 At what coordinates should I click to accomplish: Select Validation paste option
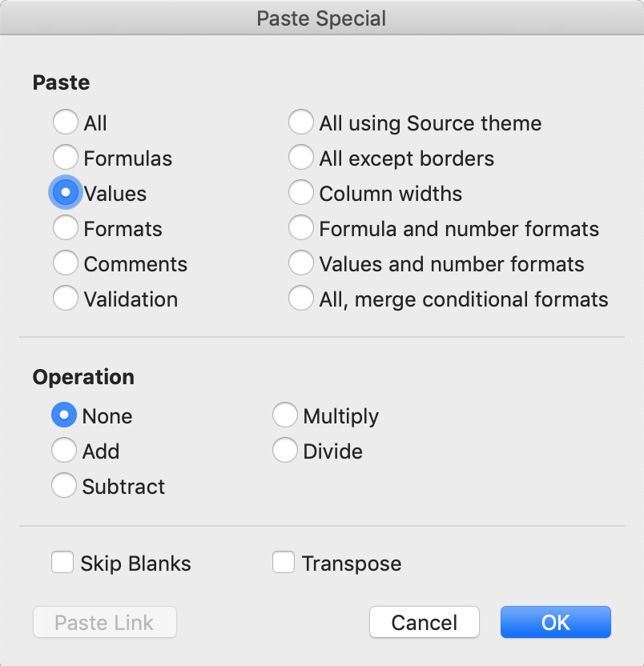pyautogui.click(x=66, y=299)
